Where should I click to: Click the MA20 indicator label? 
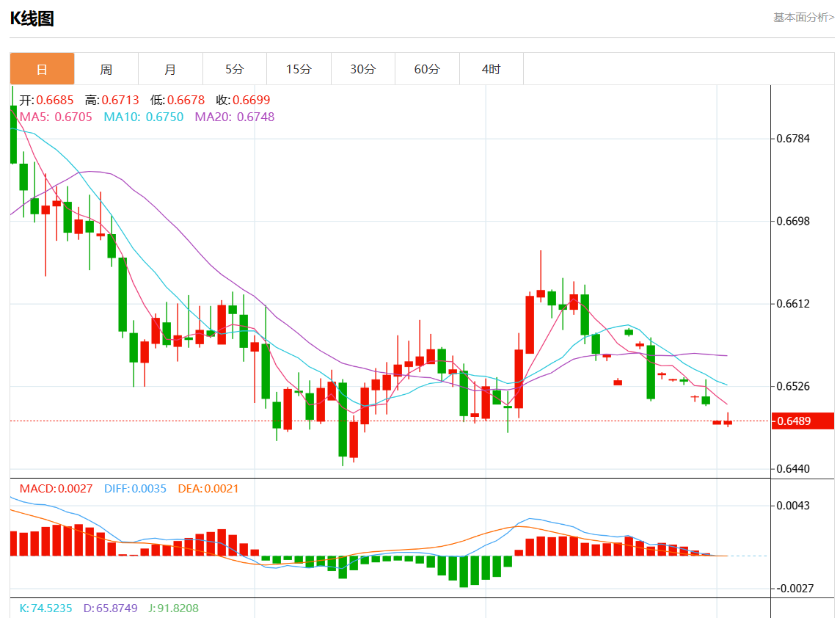(235, 117)
